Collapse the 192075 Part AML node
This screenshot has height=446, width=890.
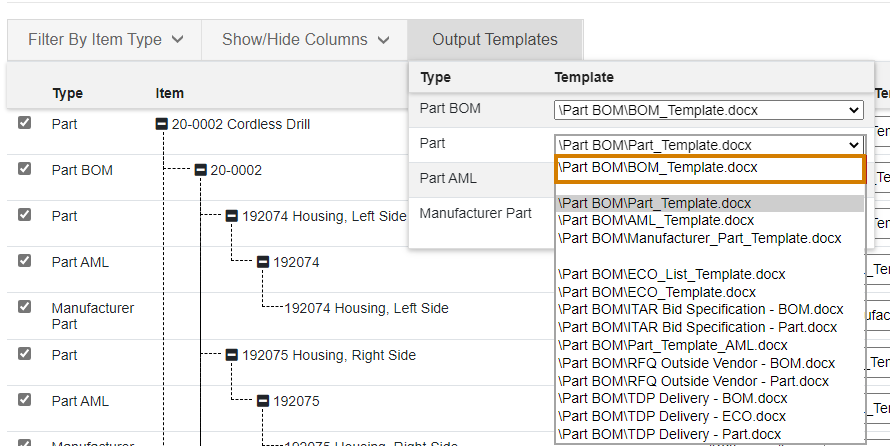pyautogui.click(x=263, y=401)
